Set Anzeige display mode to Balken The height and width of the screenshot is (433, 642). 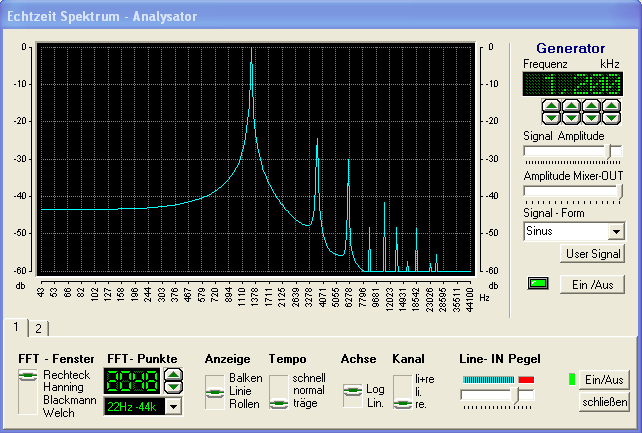pyautogui.click(x=245, y=378)
